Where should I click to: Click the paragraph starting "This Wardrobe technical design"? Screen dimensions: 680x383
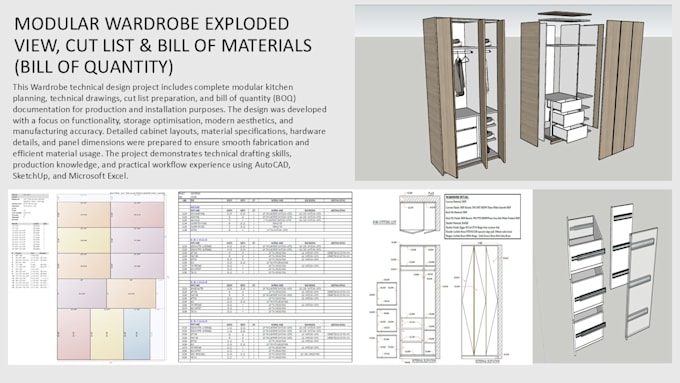point(170,131)
